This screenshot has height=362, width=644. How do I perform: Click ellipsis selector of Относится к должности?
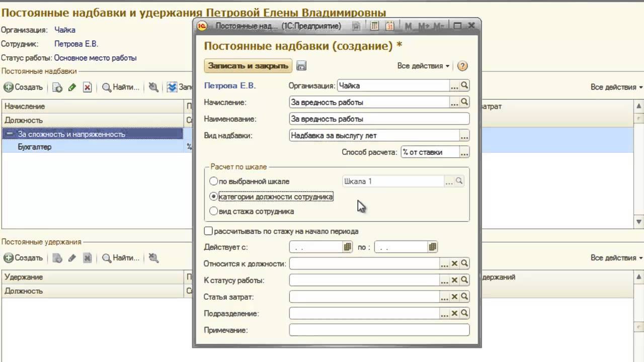[445, 263]
